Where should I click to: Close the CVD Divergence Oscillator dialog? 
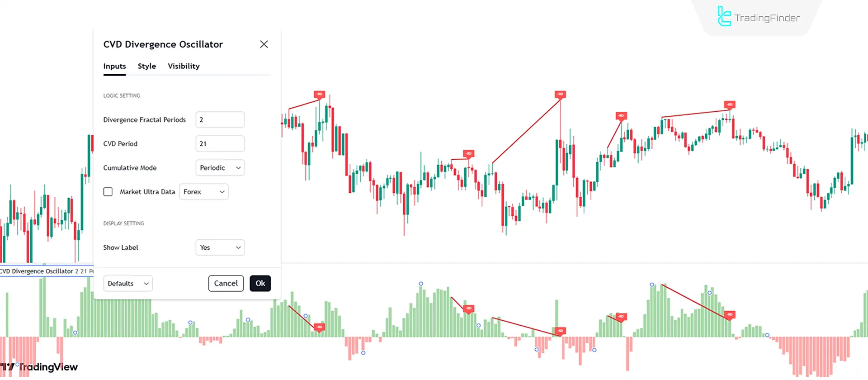(x=264, y=44)
